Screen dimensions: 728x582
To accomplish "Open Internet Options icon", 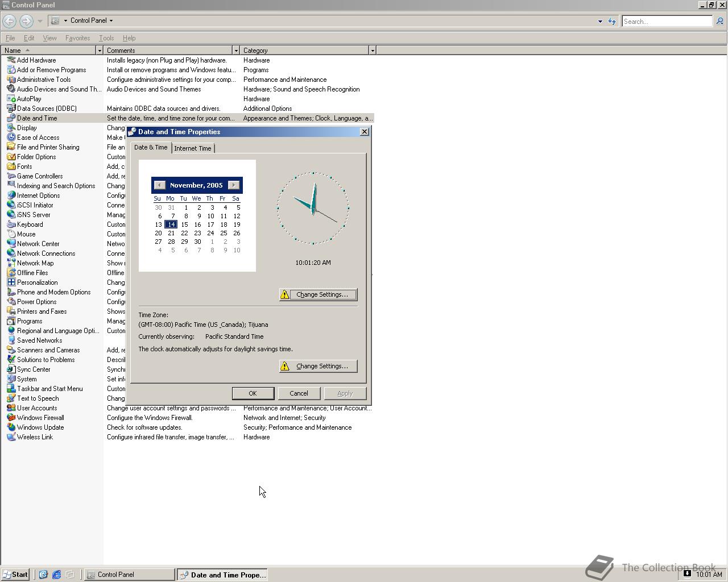I will pos(11,196).
